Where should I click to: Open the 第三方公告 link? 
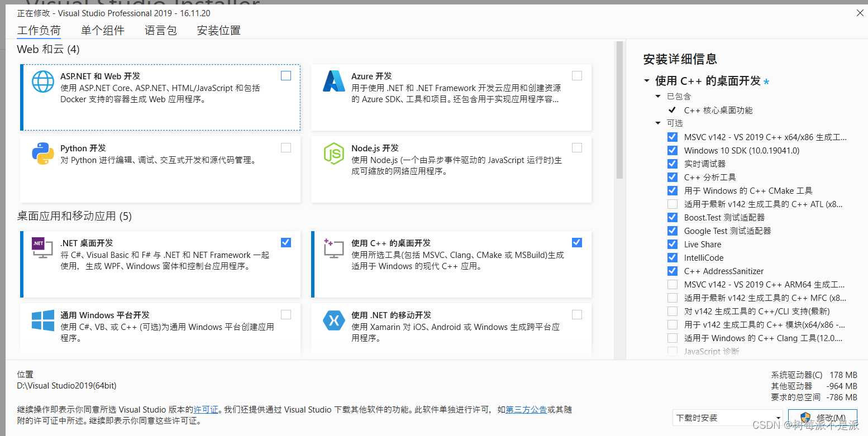[x=526, y=409]
